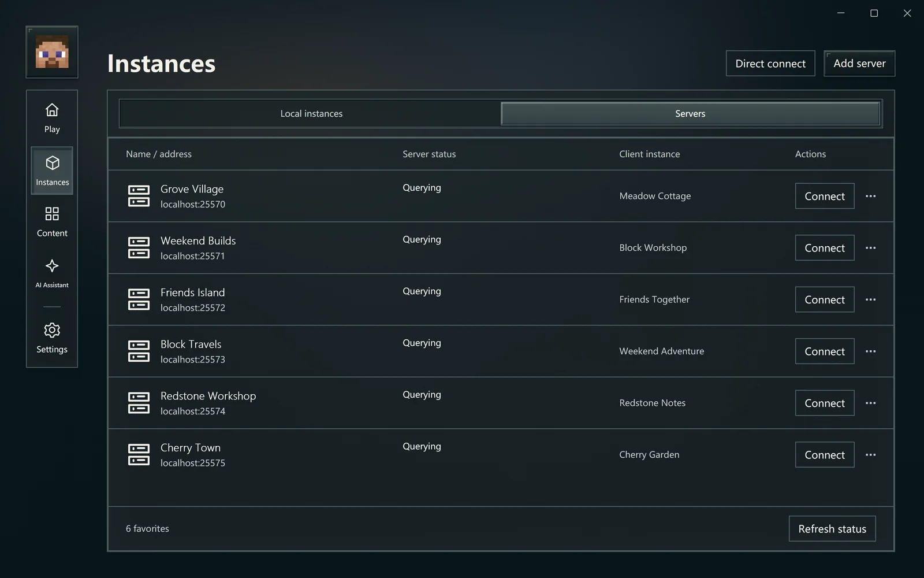Viewport: 924px width, 578px height.
Task: Connect to Cherry Town
Action: tap(825, 454)
